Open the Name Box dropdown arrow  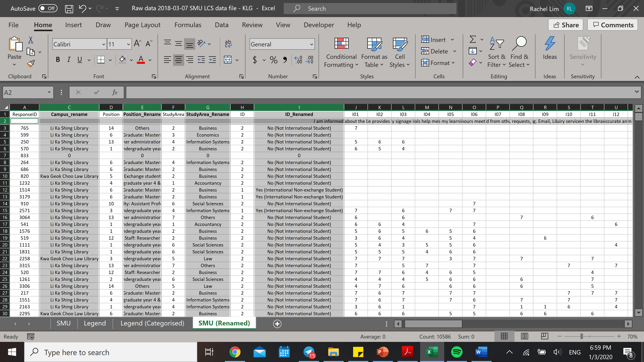tap(49, 93)
